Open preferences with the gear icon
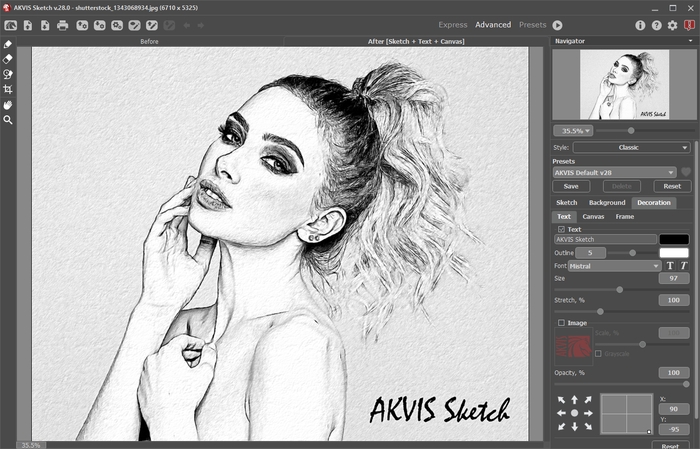 [x=672, y=25]
